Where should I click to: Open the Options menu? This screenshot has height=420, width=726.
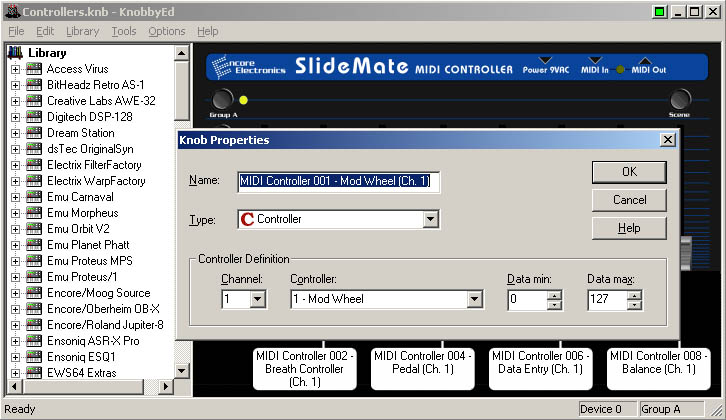[167, 31]
